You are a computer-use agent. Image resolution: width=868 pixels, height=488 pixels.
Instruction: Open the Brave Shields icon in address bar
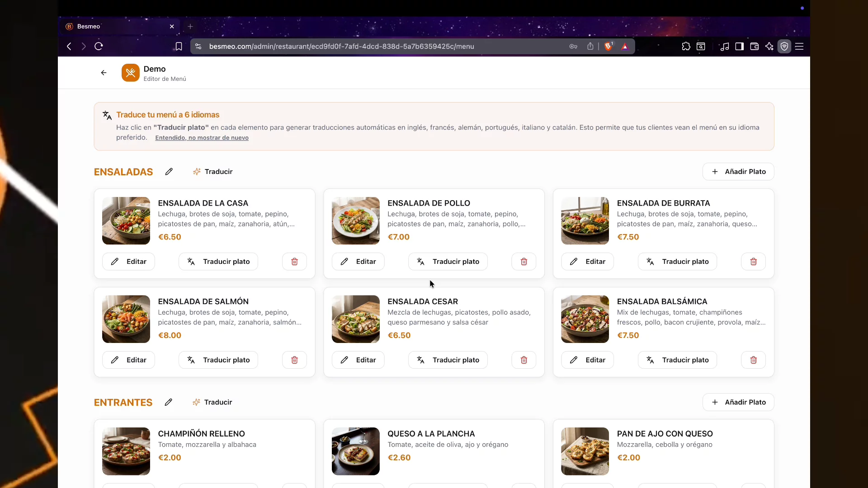point(609,46)
